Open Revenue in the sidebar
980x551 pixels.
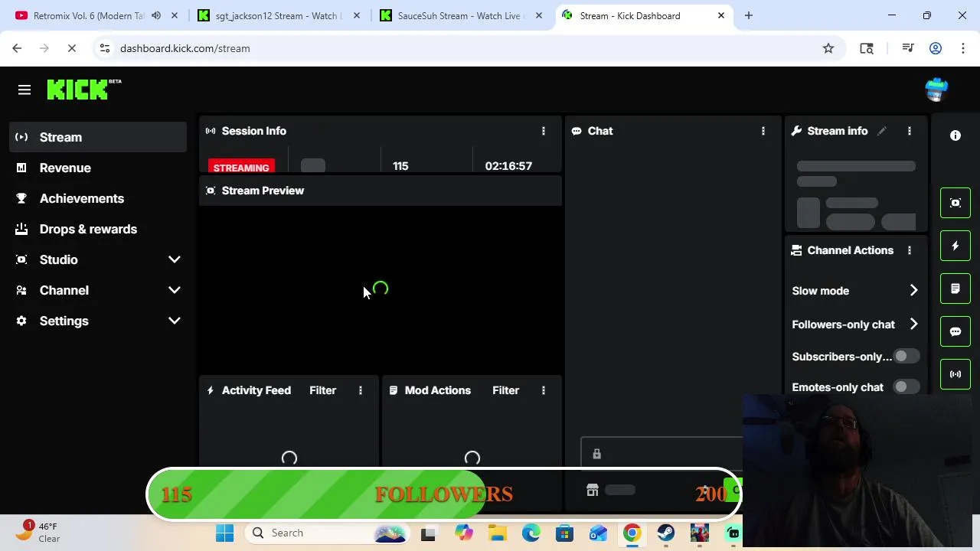[x=98, y=168]
